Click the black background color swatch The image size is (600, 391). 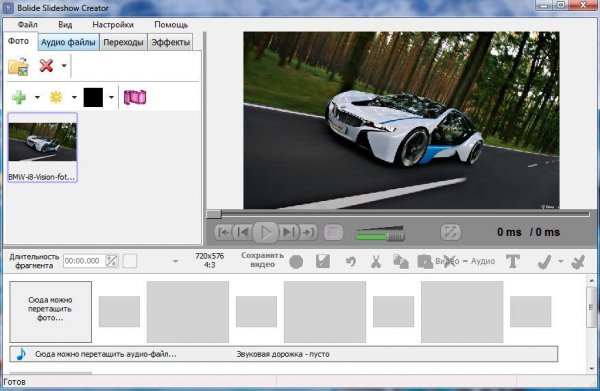(93, 97)
